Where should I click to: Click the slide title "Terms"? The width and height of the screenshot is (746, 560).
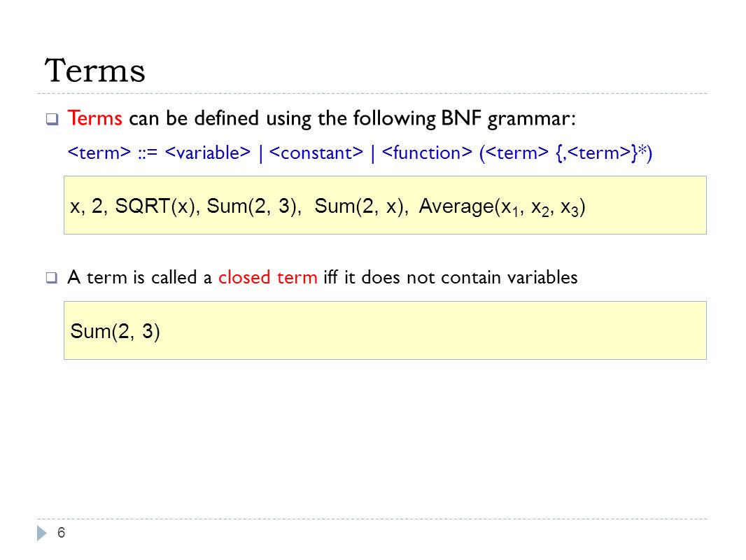pyautogui.click(x=94, y=71)
